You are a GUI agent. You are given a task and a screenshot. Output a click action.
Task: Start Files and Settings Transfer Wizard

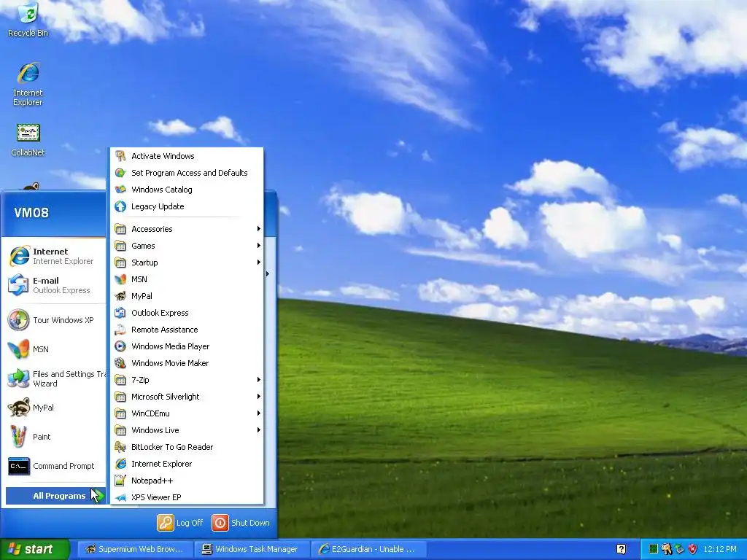pos(55,378)
